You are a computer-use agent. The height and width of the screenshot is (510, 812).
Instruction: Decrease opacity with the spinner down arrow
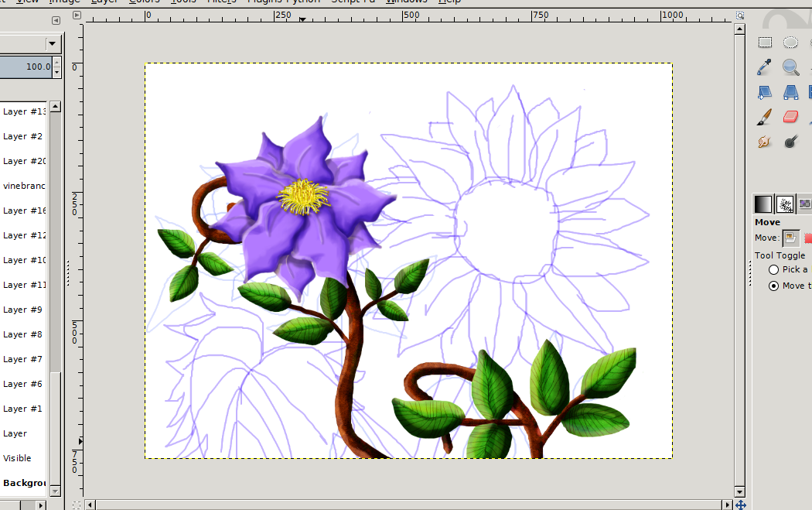57,73
